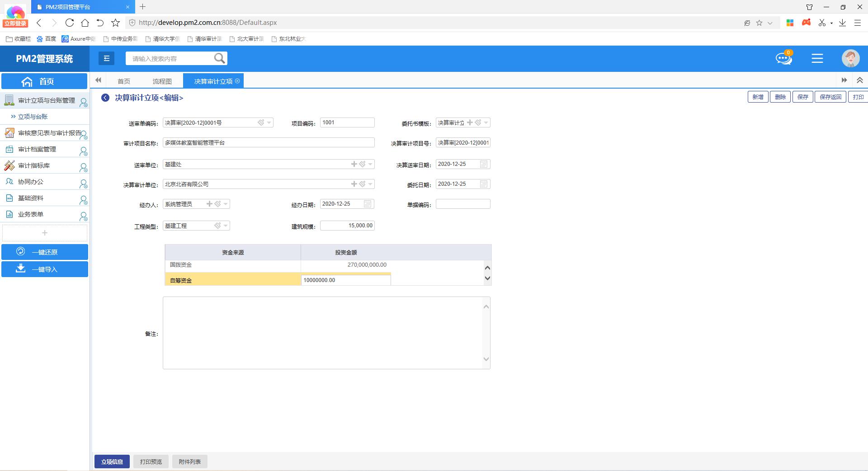Click the chat message notification icon
The image size is (868, 471).
pyautogui.click(x=783, y=58)
